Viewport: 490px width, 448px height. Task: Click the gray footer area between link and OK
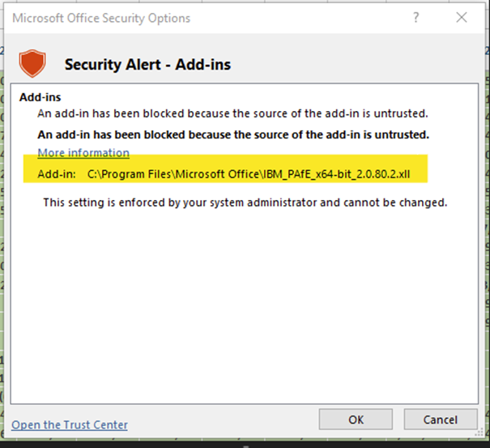pos(223,420)
